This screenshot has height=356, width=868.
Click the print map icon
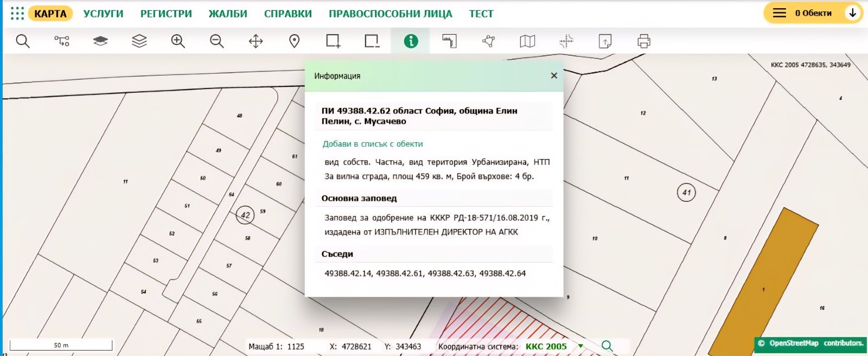click(x=644, y=41)
